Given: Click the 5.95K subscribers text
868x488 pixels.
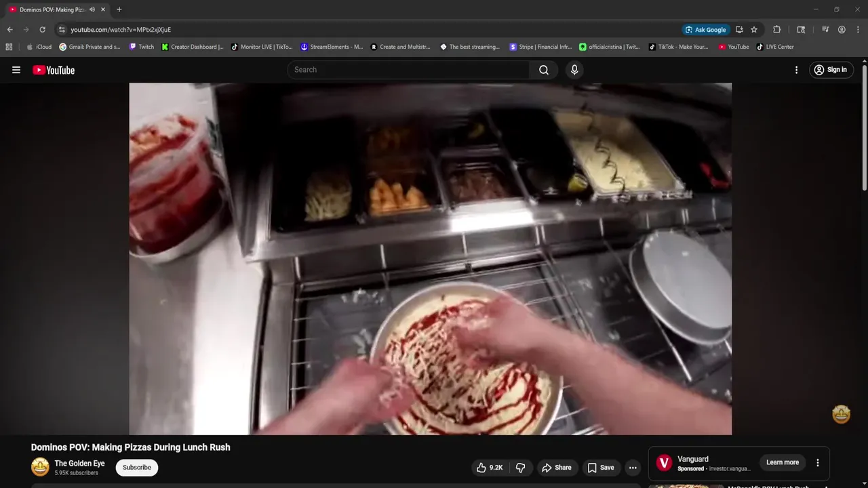Looking at the screenshot, I should click(76, 473).
